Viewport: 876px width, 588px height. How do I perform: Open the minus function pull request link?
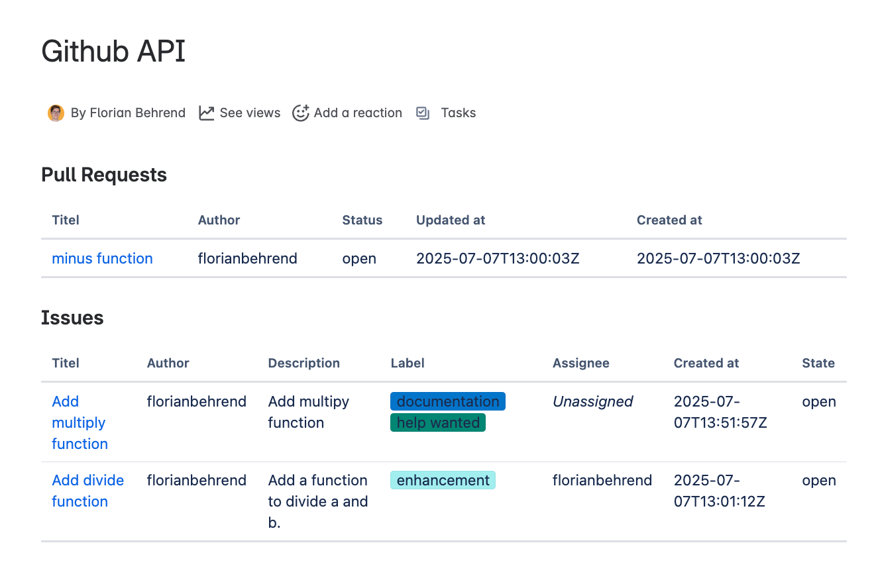point(102,258)
